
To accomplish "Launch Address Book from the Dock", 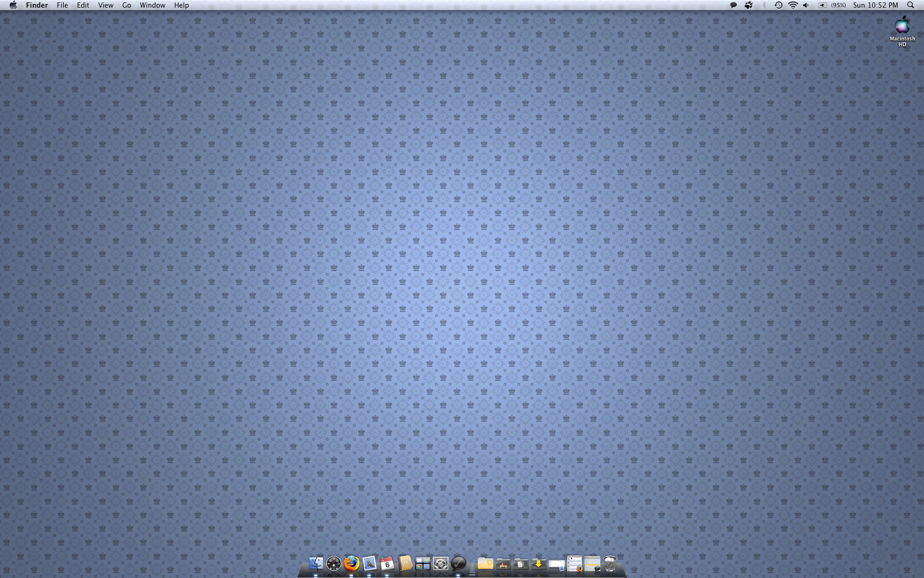I will pyautogui.click(x=405, y=563).
